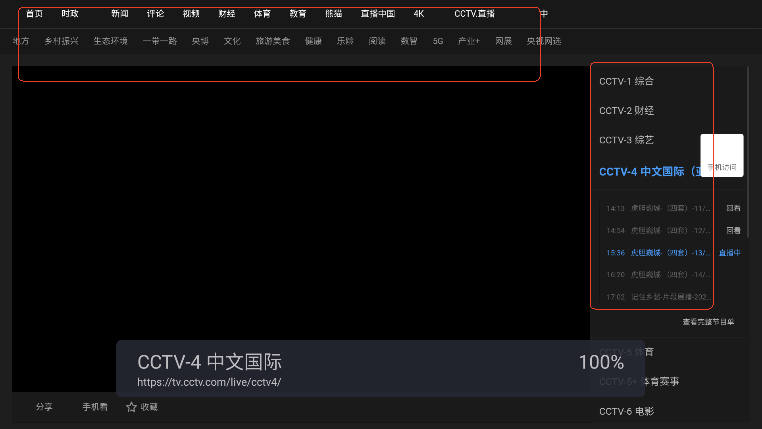This screenshot has height=429, width=762.
Task: Select the 文化 culture link
Action: pos(232,41)
